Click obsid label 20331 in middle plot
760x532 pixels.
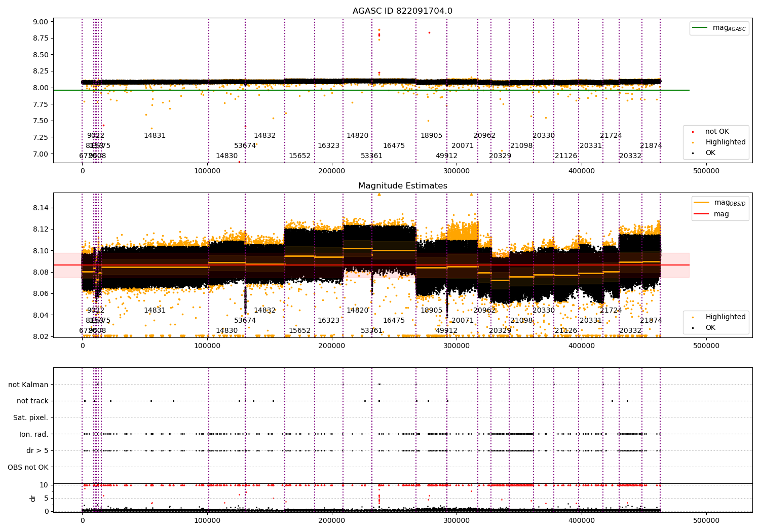click(x=591, y=321)
